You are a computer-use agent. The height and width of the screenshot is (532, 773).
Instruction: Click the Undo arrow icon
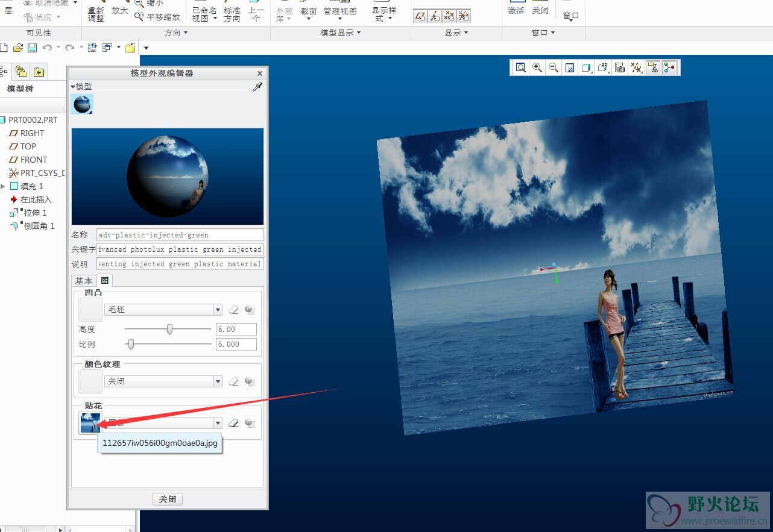point(47,48)
